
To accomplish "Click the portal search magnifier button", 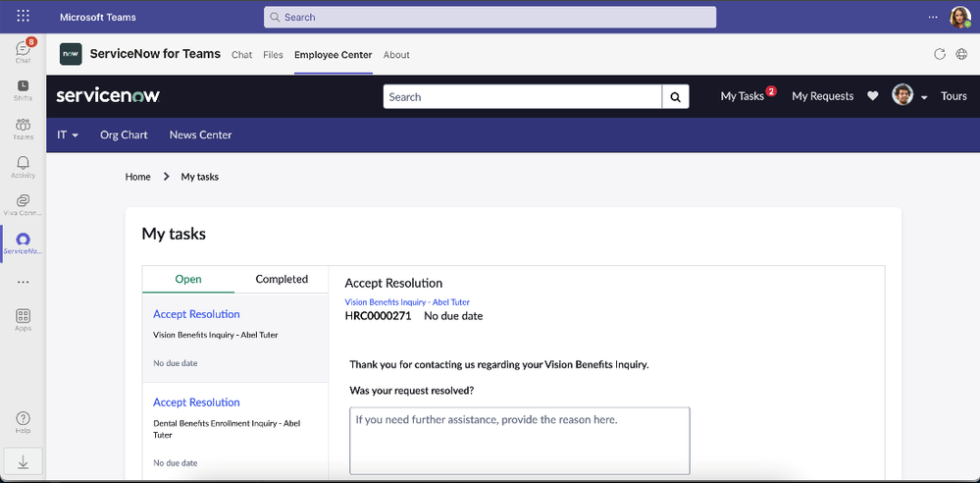I will pos(676,97).
